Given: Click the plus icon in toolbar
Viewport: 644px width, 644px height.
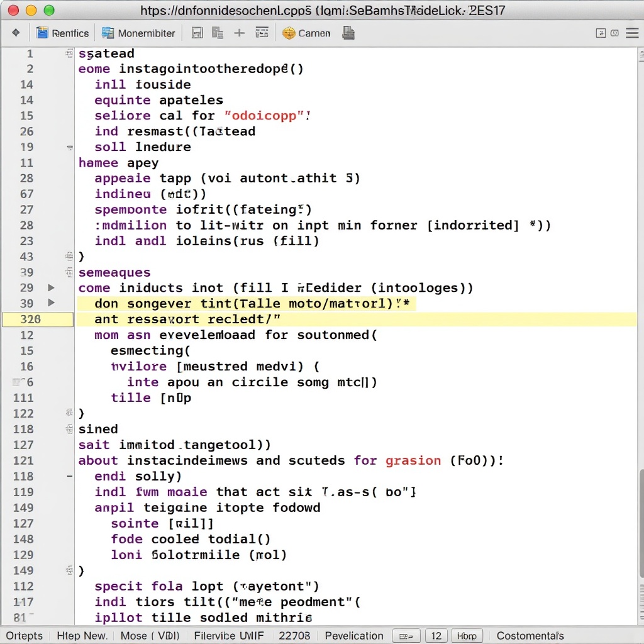Looking at the screenshot, I should (239, 33).
